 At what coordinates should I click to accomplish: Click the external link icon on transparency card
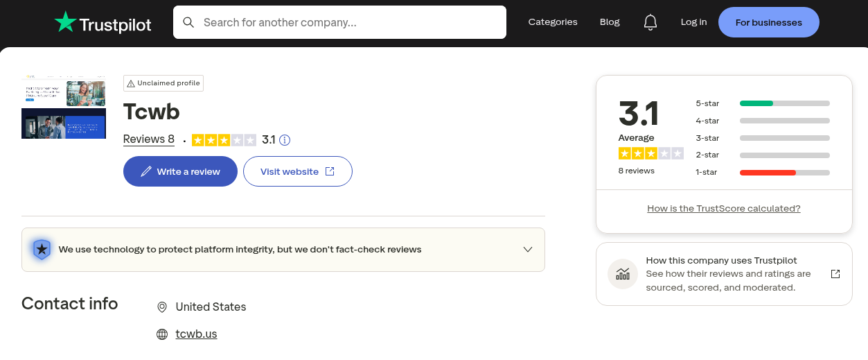pos(835,274)
